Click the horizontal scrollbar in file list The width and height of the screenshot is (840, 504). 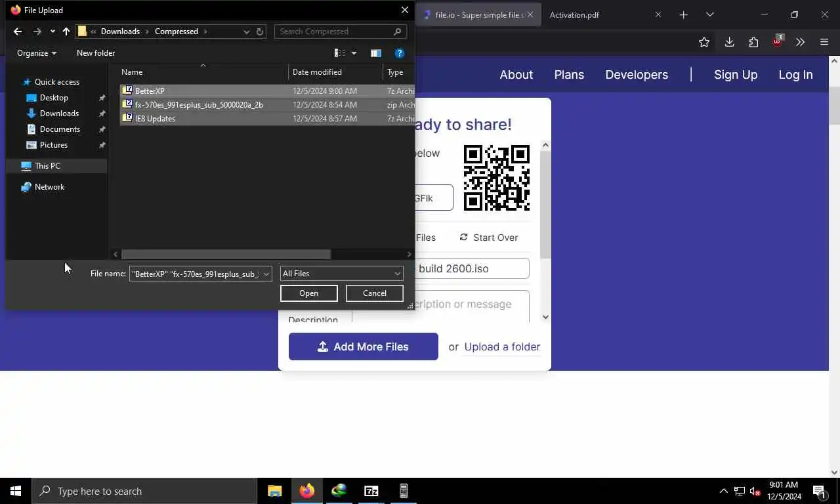(226, 255)
